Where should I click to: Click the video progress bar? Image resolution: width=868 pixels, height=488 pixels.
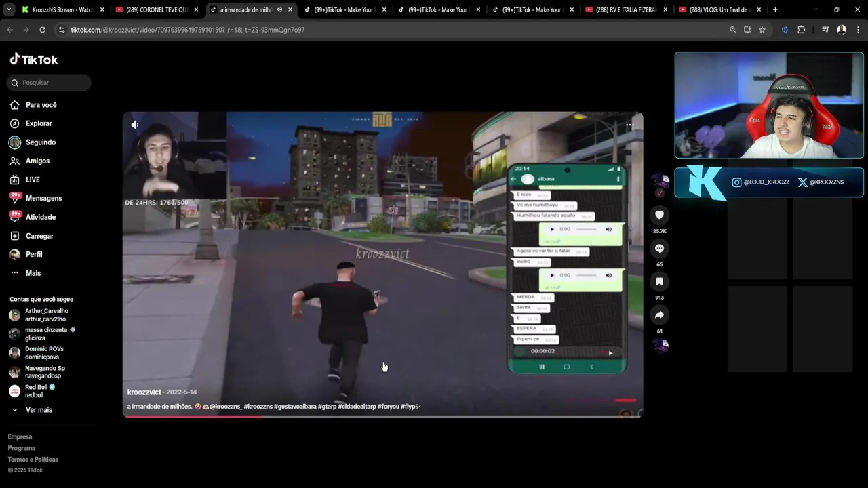pos(382,416)
